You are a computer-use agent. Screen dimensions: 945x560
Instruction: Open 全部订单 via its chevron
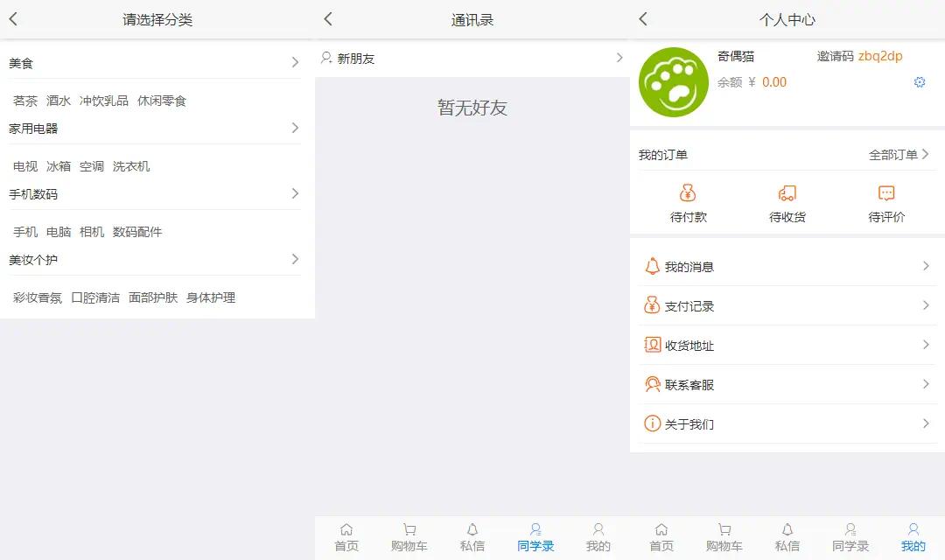926,154
